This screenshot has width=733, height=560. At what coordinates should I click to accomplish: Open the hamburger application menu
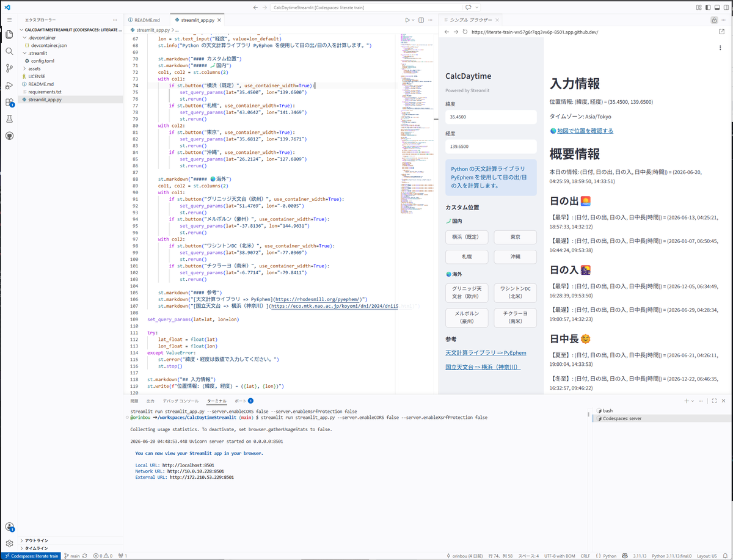pyautogui.click(x=9, y=20)
